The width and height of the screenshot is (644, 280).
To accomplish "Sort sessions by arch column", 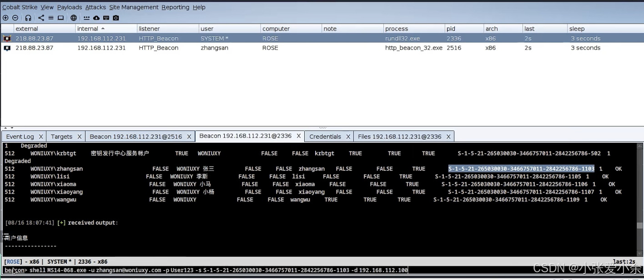I will click(503, 29).
